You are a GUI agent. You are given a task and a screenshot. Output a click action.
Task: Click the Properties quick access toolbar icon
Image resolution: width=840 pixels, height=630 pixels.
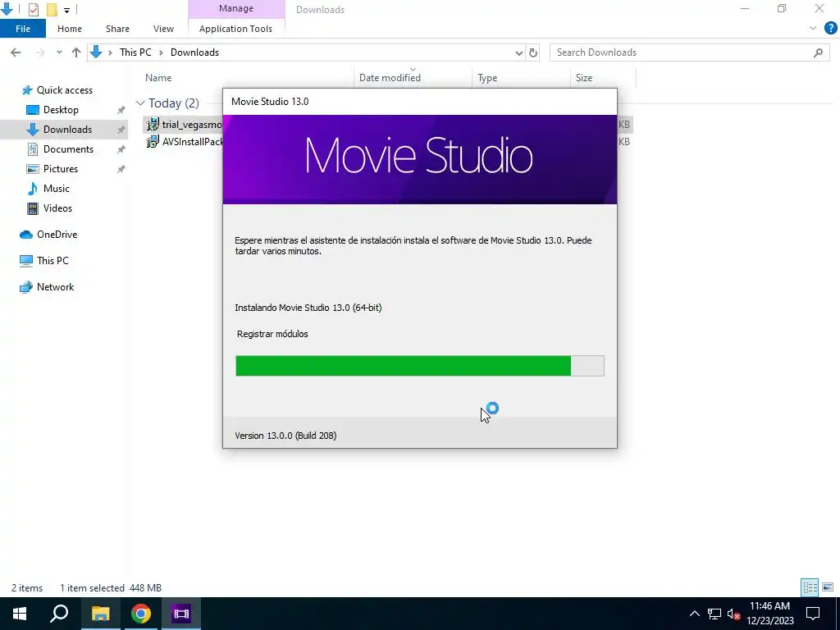[x=33, y=9]
